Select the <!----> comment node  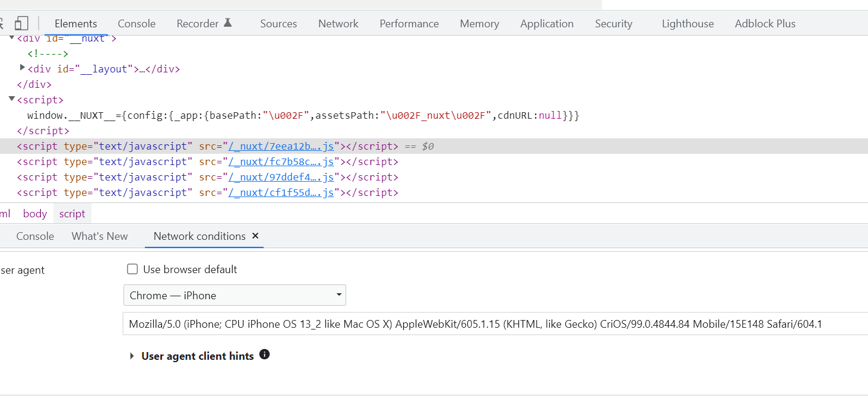(48, 54)
